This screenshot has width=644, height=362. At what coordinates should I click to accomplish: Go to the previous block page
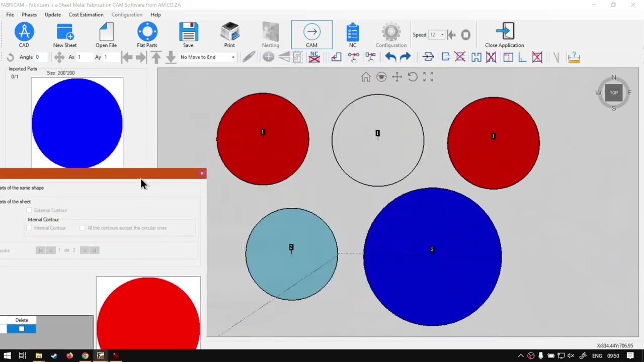coord(50,250)
